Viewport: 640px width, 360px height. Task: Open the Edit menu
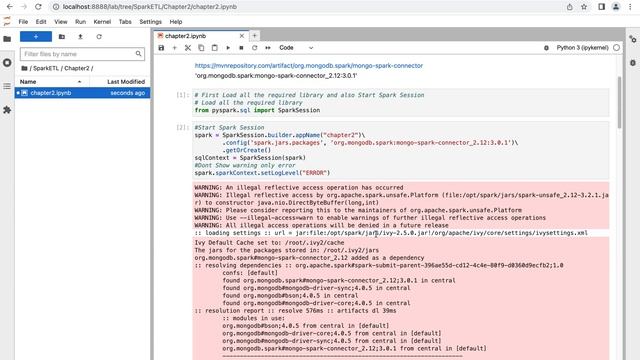(x=41, y=22)
